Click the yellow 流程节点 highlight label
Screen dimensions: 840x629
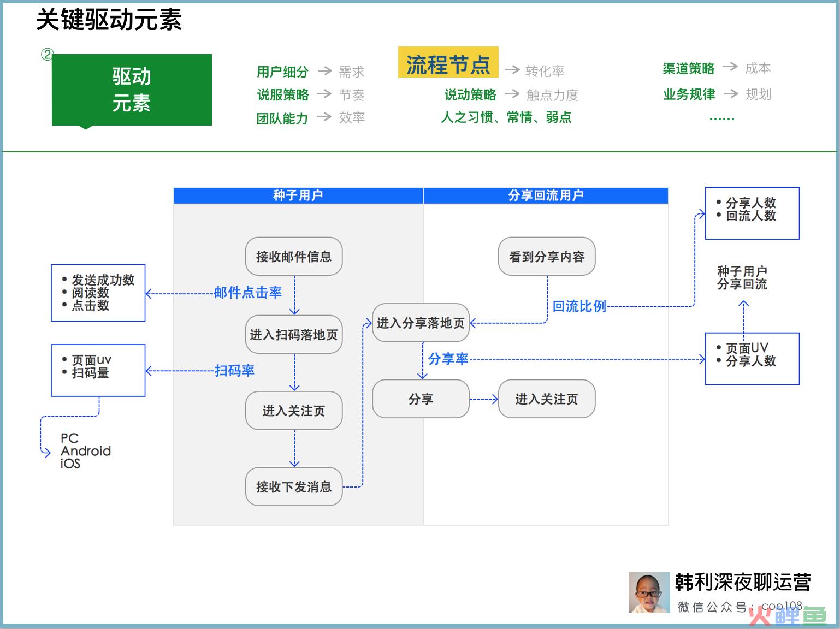tap(448, 62)
